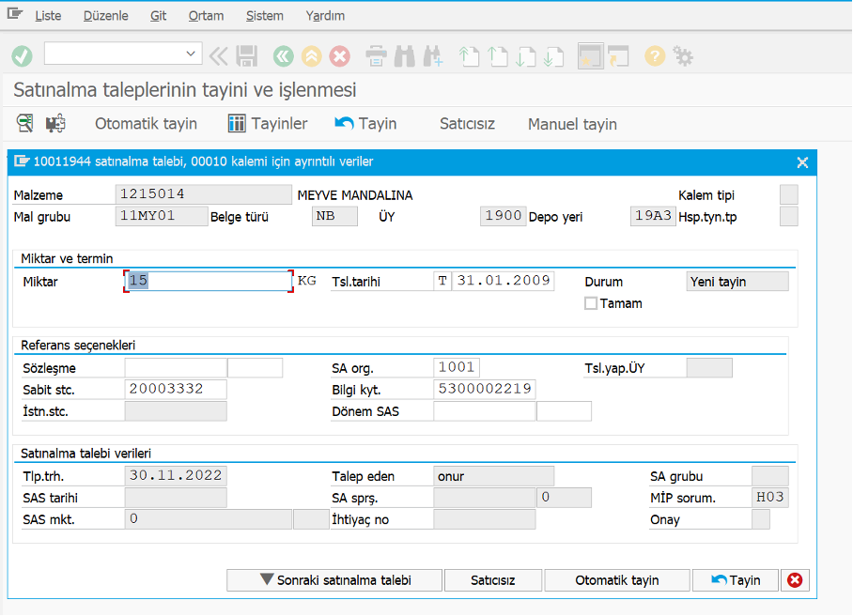Click inside the command field text box
This screenshot has width=853, height=616.
(115, 54)
